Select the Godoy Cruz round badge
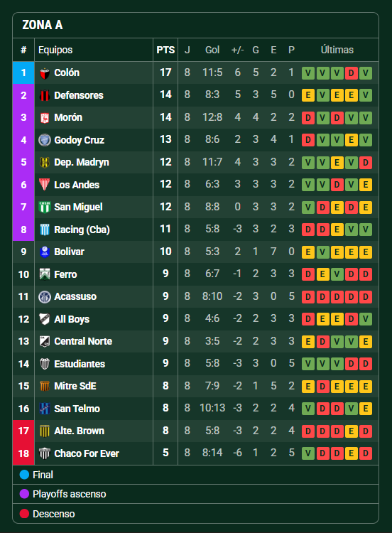The image size is (392, 533). tap(45, 140)
